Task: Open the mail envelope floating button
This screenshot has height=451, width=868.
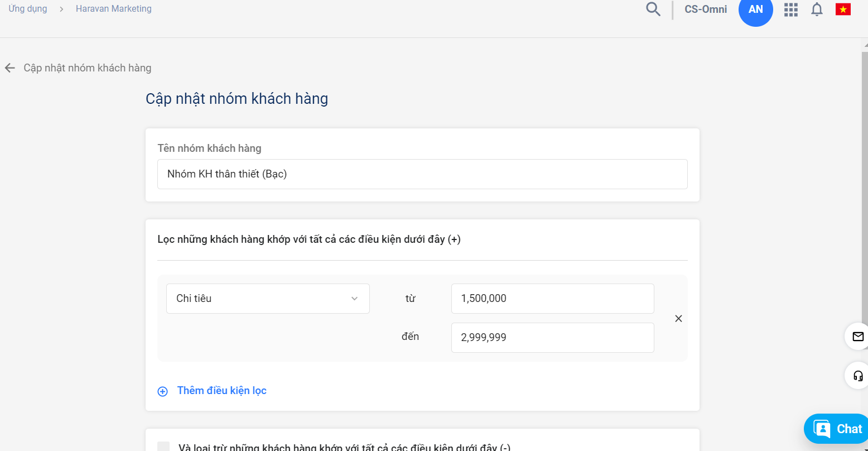Action: pos(857,337)
